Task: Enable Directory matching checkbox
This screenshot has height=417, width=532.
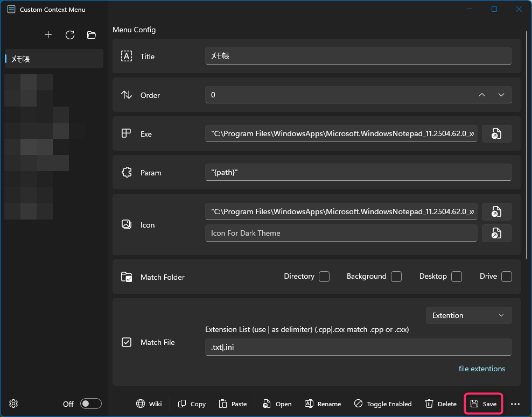Action: (324, 277)
